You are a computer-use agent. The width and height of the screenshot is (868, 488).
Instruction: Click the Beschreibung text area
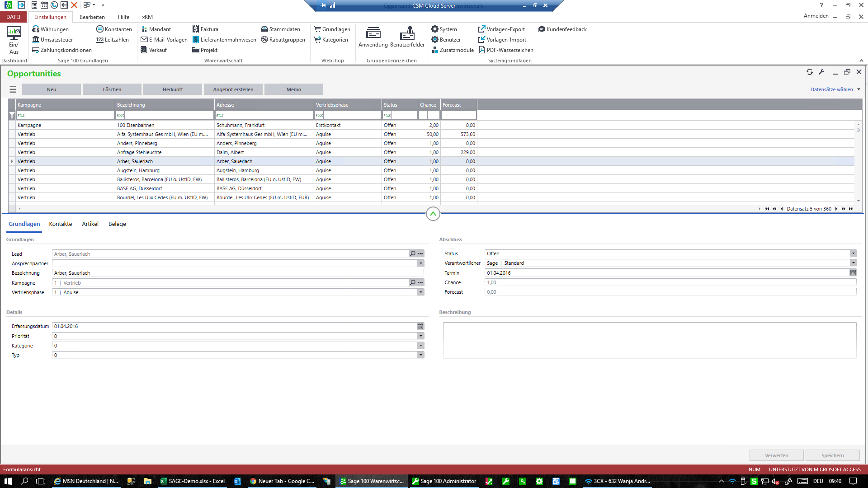pos(650,340)
